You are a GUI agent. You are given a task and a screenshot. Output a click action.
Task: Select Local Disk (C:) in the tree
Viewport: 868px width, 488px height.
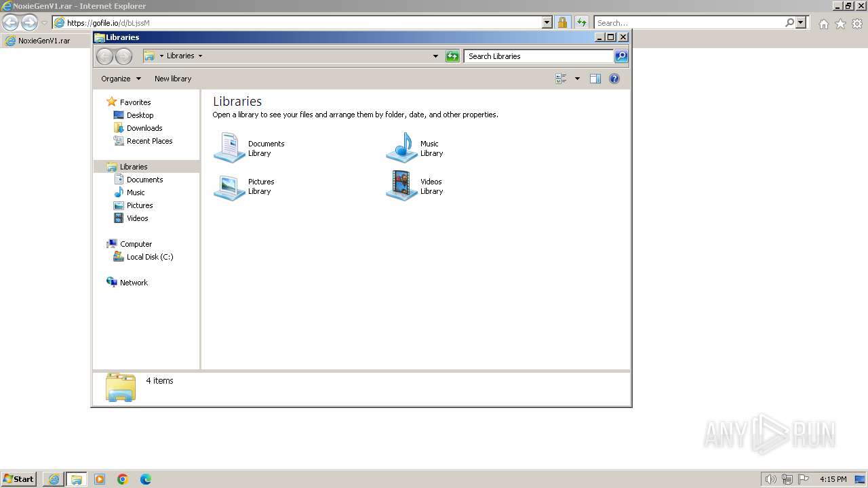tap(150, 257)
